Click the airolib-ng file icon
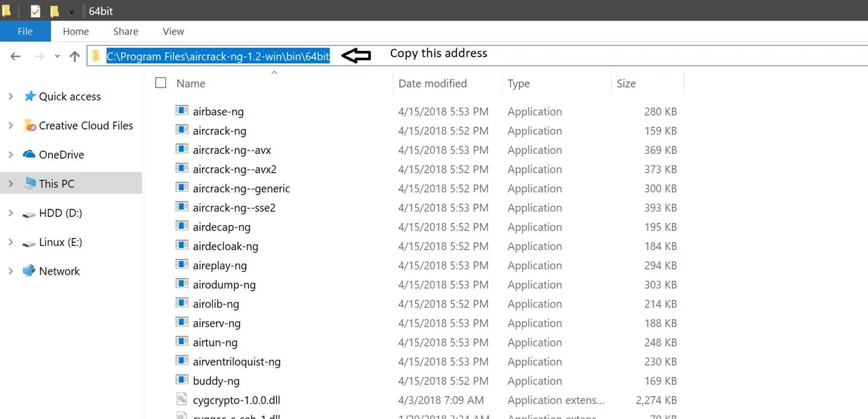Image resolution: width=868 pixels, height=419 pixels. [x=182, y=302]
